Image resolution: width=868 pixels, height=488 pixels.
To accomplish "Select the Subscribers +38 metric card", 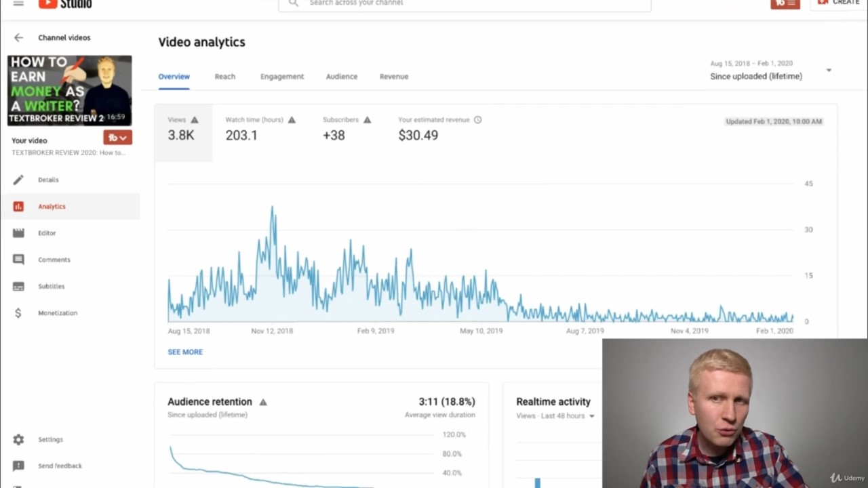I will point(347,129).
